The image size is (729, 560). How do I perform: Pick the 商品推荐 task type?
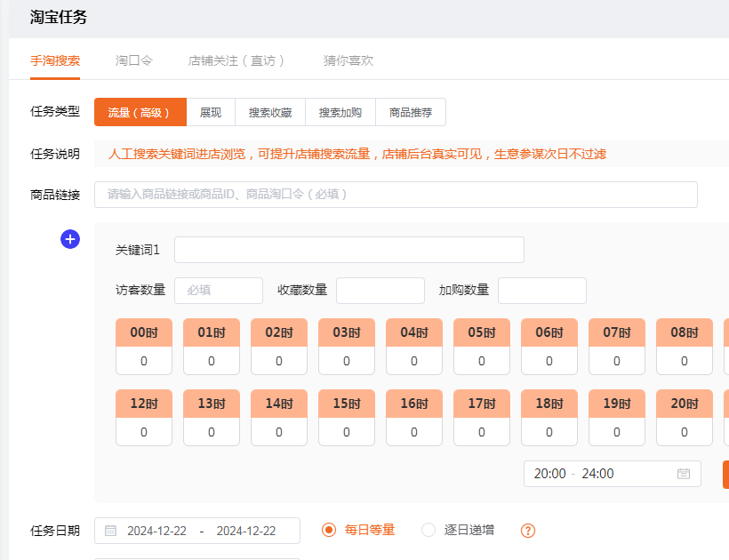(x=411, y=112)
